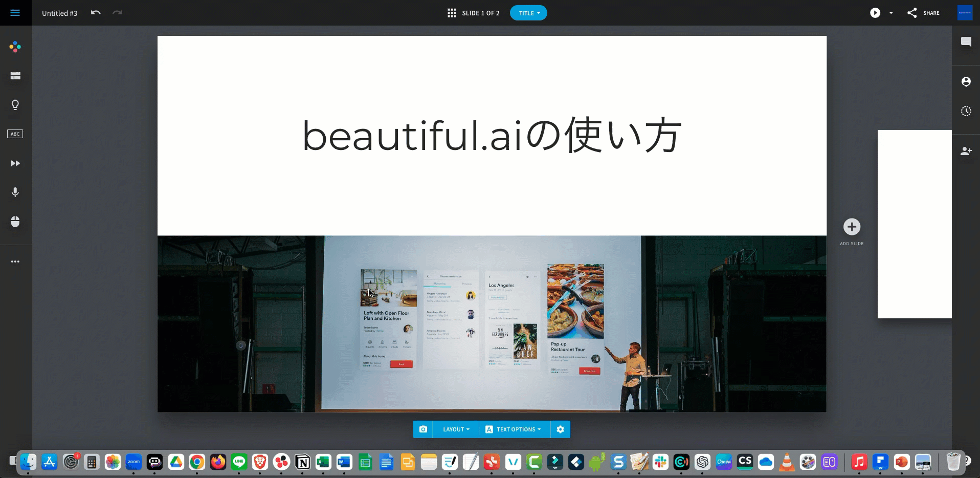980x478 pixels.
Task: Open OneDrive cloud icon in the dock
Action: point(766,462)
